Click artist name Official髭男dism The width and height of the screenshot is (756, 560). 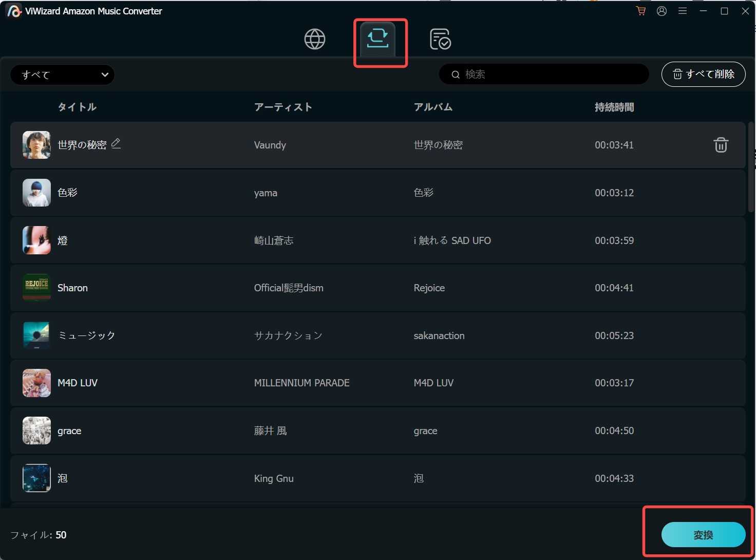pos(289,288)
